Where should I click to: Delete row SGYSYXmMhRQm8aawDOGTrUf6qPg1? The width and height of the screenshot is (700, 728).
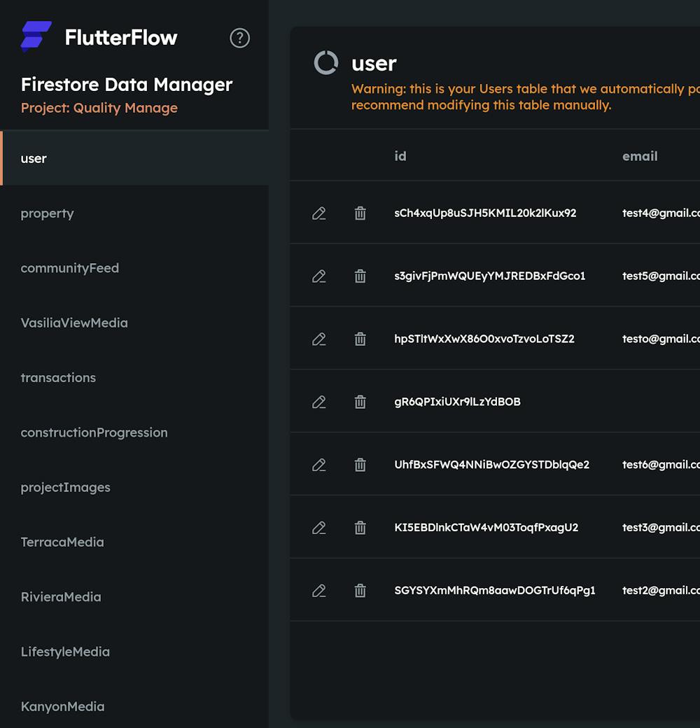pos(360,591)
